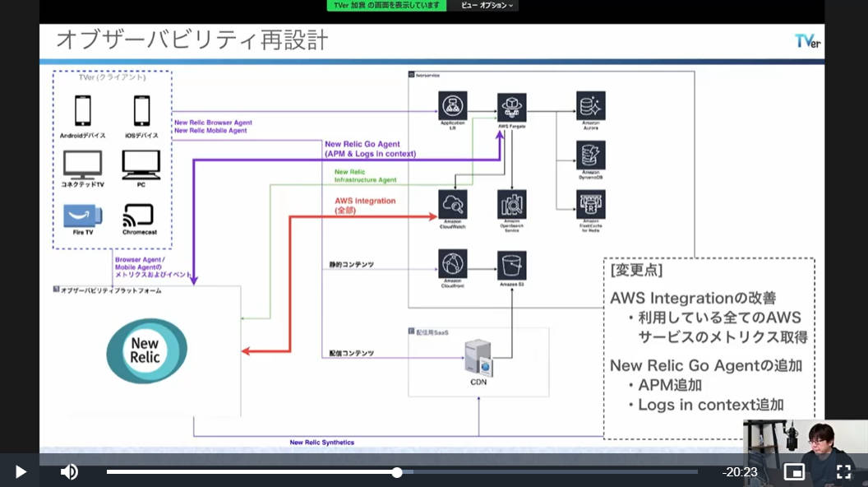Viewport: 868px width, 487px height.
Task: Click the Amazon DynamoDB icon
Action: pos(591,155)
